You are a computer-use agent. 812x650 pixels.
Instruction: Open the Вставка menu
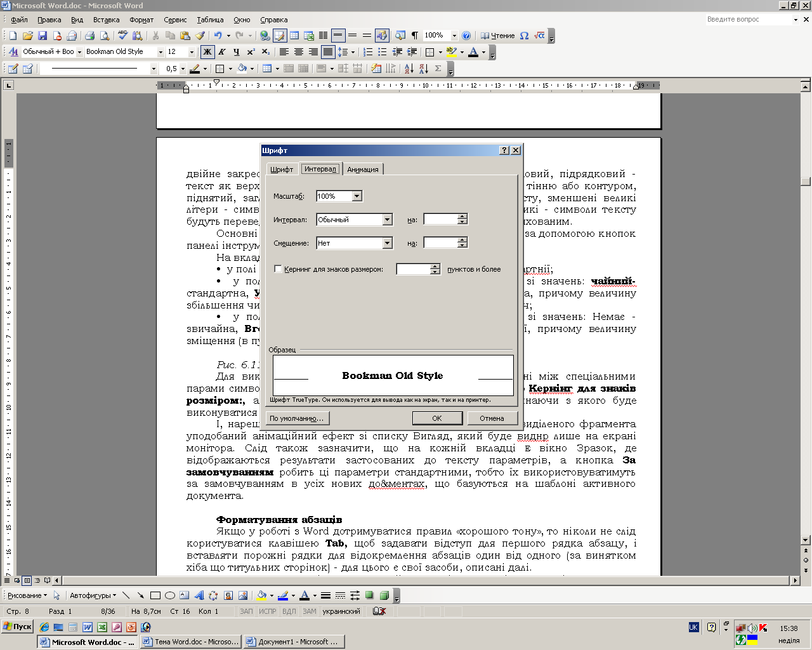(x=106, y=20)
